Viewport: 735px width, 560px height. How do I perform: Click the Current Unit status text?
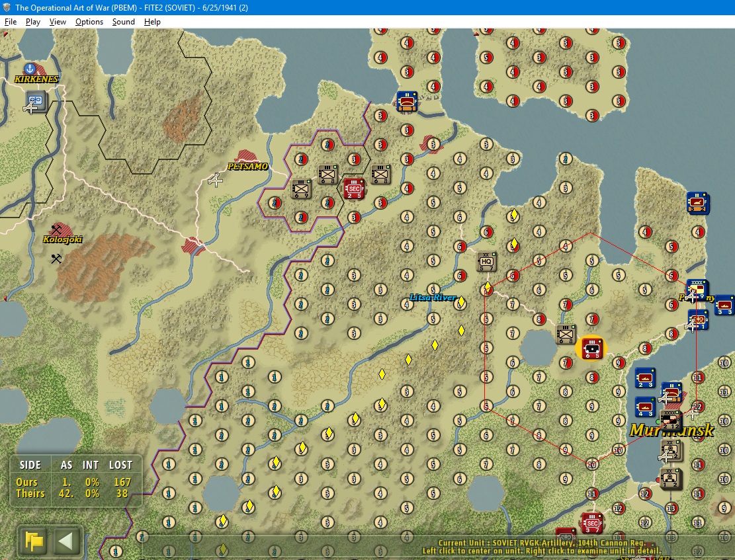541,543
